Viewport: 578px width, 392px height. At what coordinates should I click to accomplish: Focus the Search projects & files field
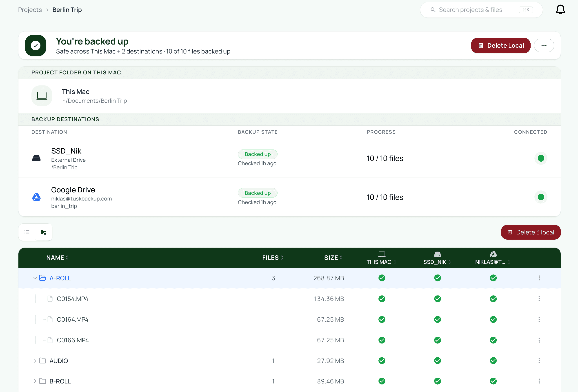pyautogui.click(x=481, y=10)
